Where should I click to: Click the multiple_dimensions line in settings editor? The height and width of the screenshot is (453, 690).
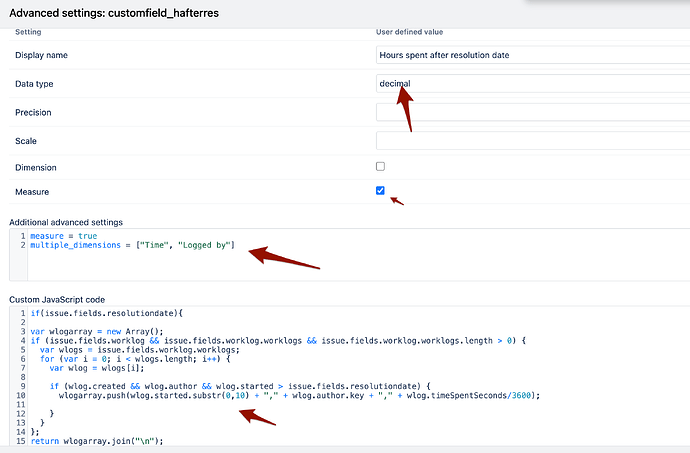132,245
